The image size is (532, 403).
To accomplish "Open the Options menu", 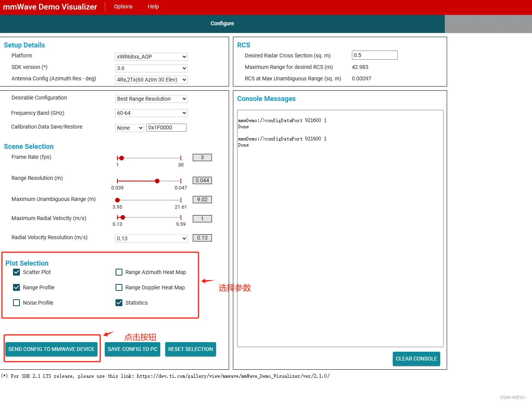I will click(123, 7).
